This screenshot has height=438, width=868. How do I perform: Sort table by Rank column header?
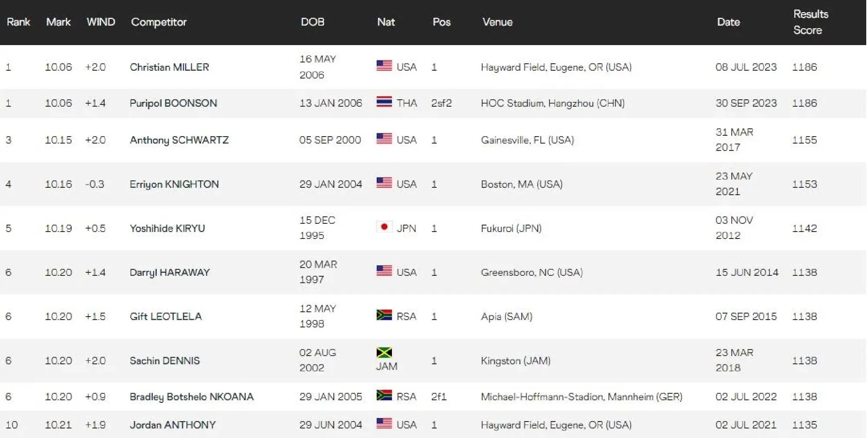(18, 22)
